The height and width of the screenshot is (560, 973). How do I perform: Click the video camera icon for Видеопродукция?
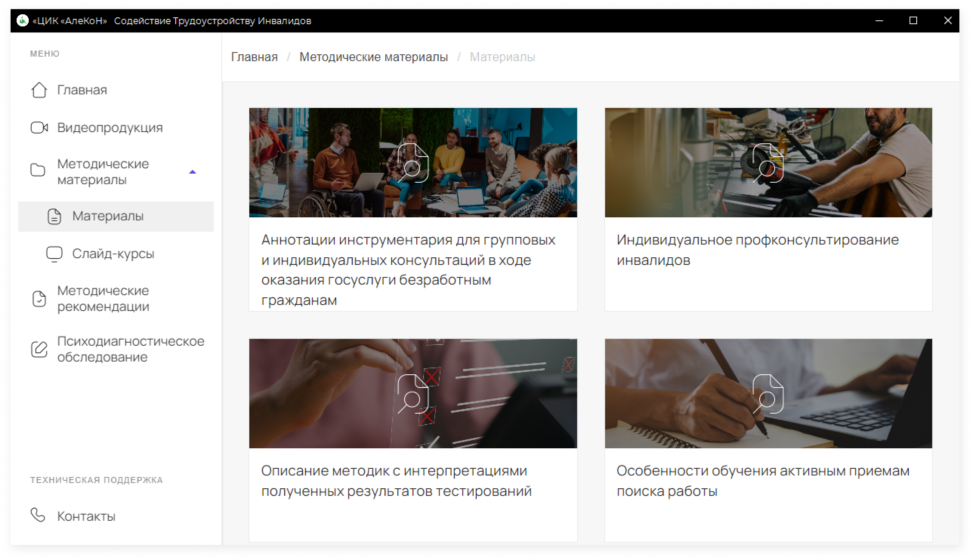(39, 127)
